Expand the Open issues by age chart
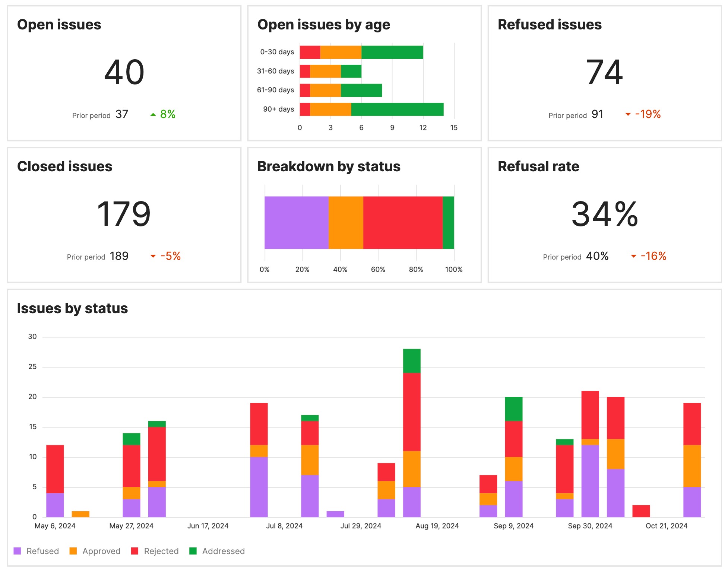 pyautogui.click(x=324, y=25)
